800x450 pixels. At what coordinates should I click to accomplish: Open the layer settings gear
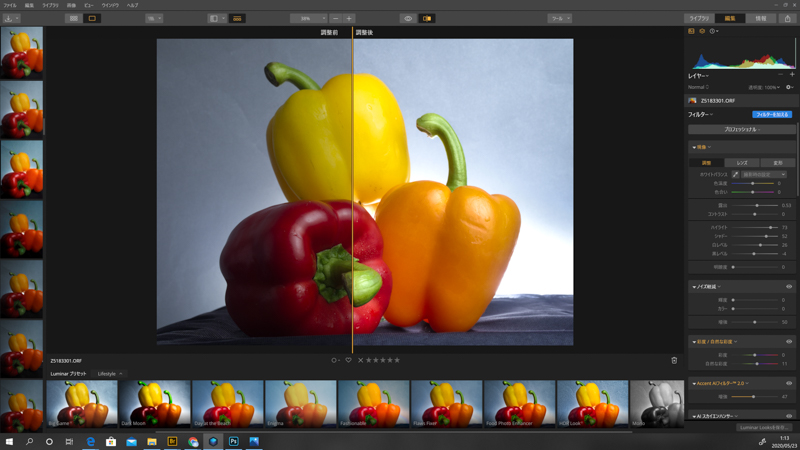coord(789,87)
